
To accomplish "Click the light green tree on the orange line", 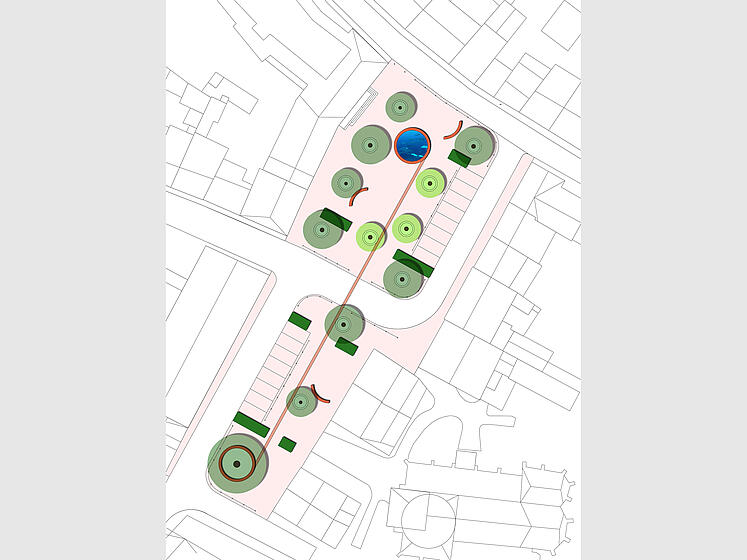I will 371,236.
